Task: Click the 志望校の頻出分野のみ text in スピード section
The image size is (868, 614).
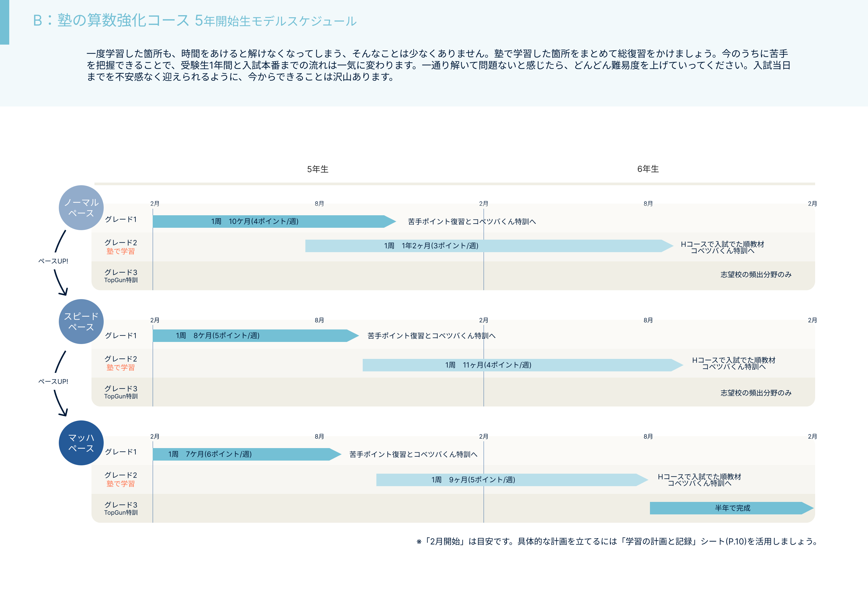Action: 755,393
